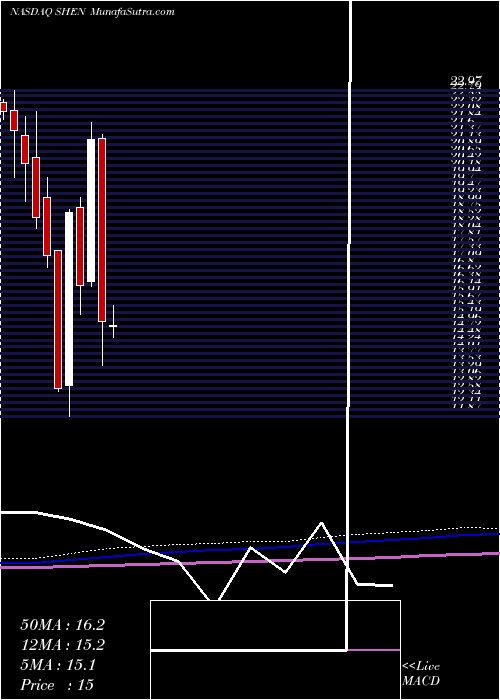
Task: Click the 50MA : 16.2 value
Action: click(62, 625)
